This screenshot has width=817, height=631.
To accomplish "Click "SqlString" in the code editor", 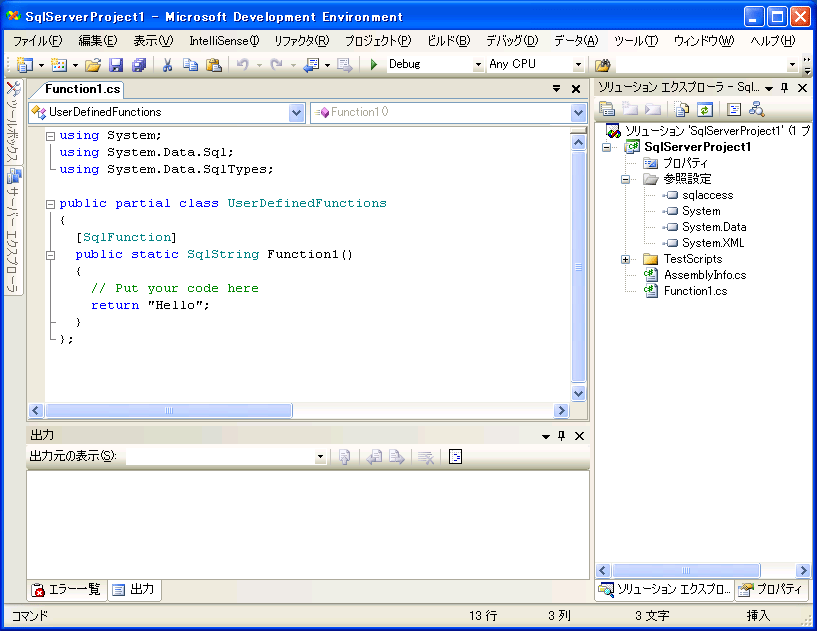I will (223, 254).
